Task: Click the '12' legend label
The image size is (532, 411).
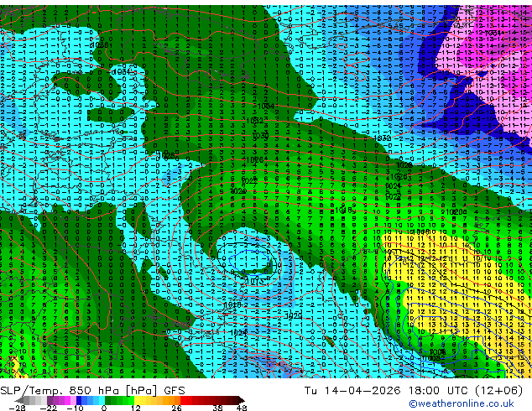Action: [136, 408]
